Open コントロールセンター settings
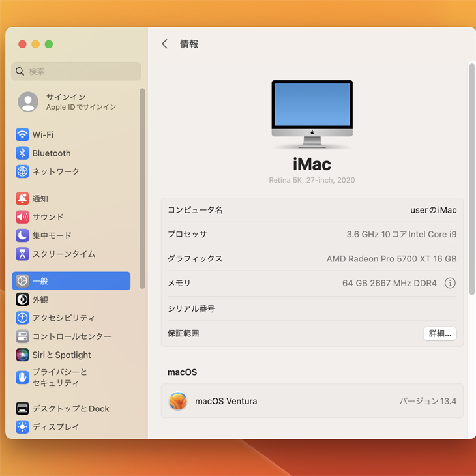Image resolution: width=476 pixels, height=476 pixels. click(x=71, y=336)
